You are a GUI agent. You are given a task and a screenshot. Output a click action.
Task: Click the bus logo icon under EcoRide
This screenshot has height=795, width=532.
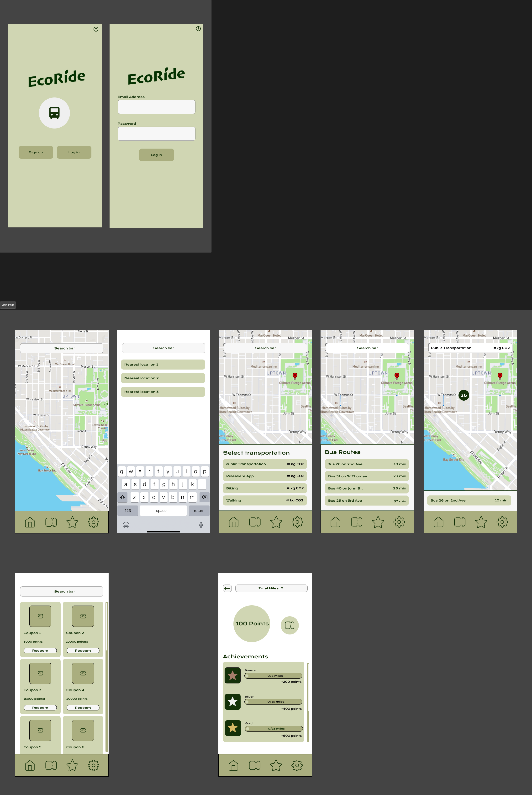coord(54,113)
